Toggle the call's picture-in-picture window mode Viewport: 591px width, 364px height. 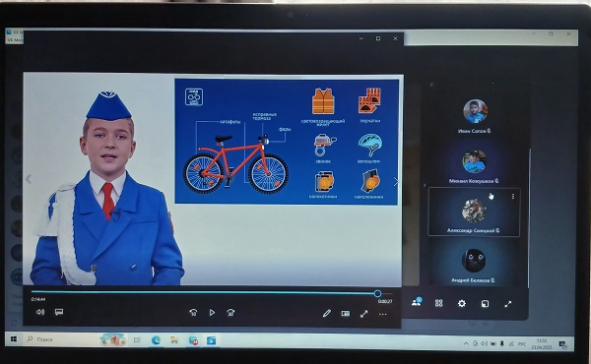485,304
